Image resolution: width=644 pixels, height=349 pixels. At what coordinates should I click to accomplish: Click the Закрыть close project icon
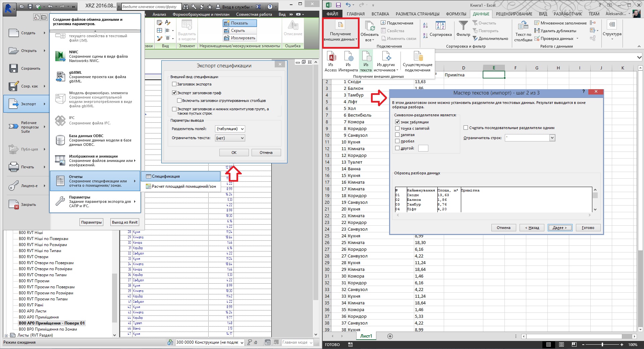(14, 205)
